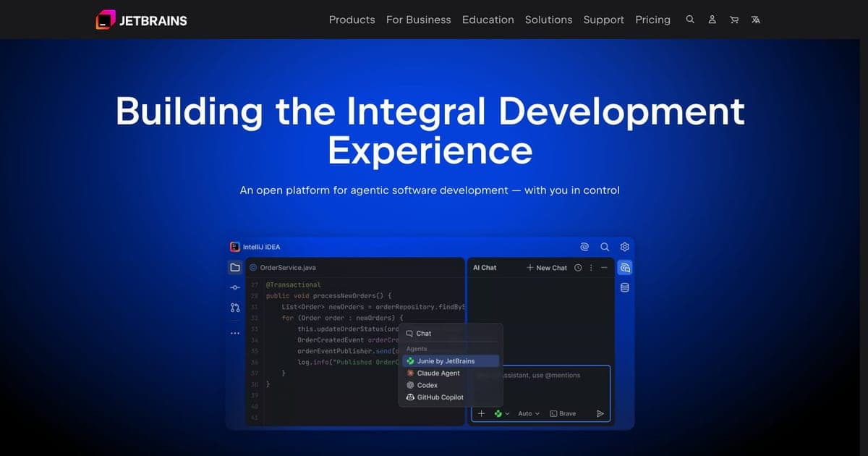Open the Commit tool icon in IDE sidebar
The width and height of the screenshot is (868, 456).
click(235, 287)
